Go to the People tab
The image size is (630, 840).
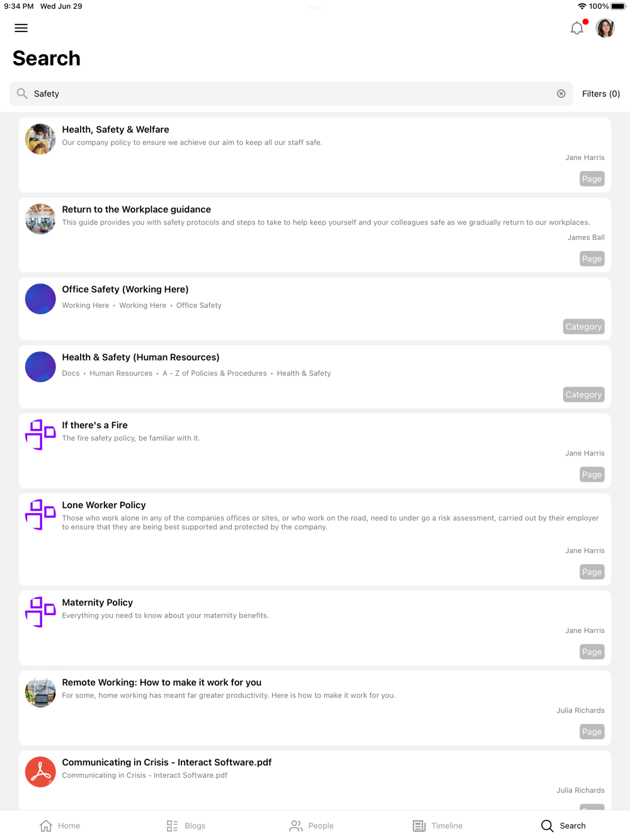(312, 826)
